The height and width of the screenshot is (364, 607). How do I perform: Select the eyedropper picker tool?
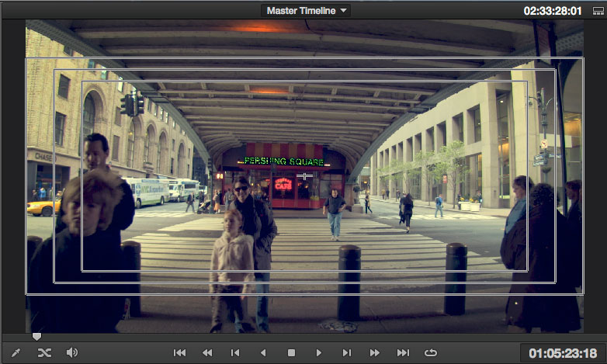pos(16,352)
